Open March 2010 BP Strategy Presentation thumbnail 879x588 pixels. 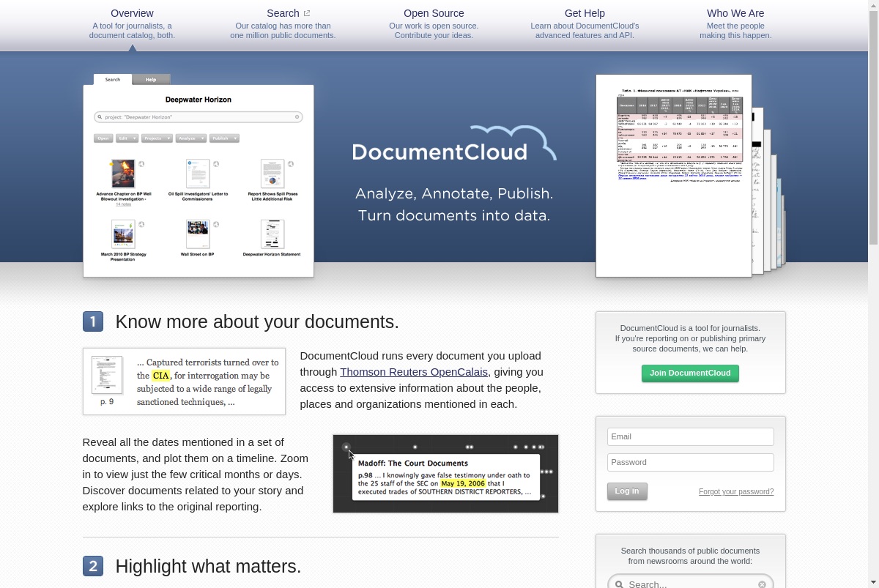[x=123, y=234]
